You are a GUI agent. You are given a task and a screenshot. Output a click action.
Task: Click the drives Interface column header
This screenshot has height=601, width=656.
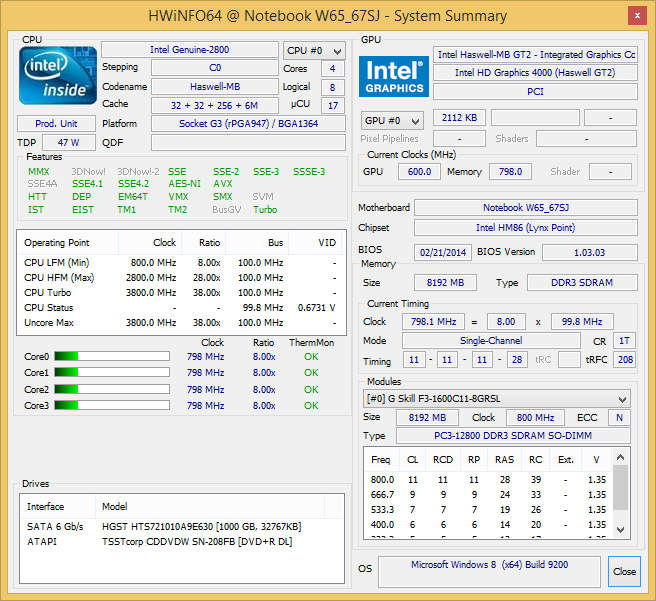[58, 507]
